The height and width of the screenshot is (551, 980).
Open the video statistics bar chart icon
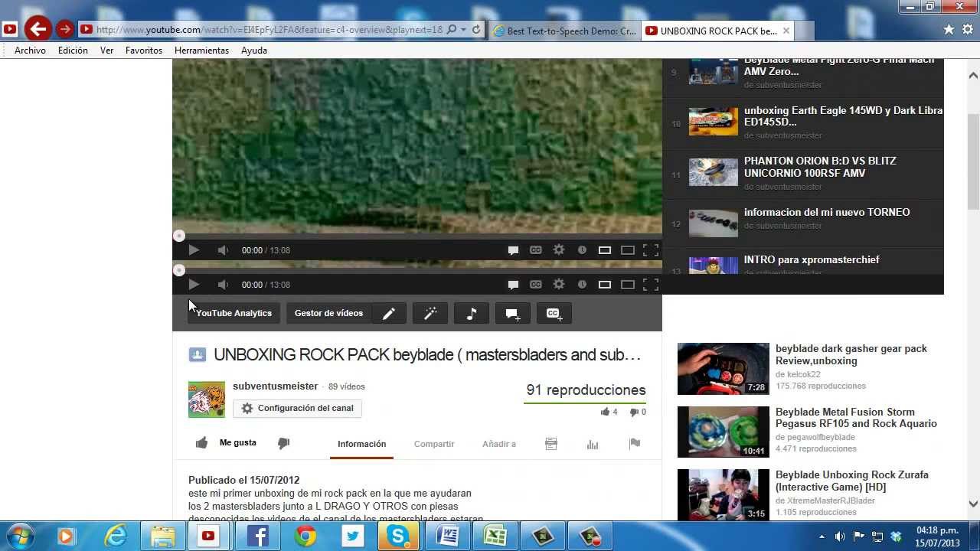(593, 444)
